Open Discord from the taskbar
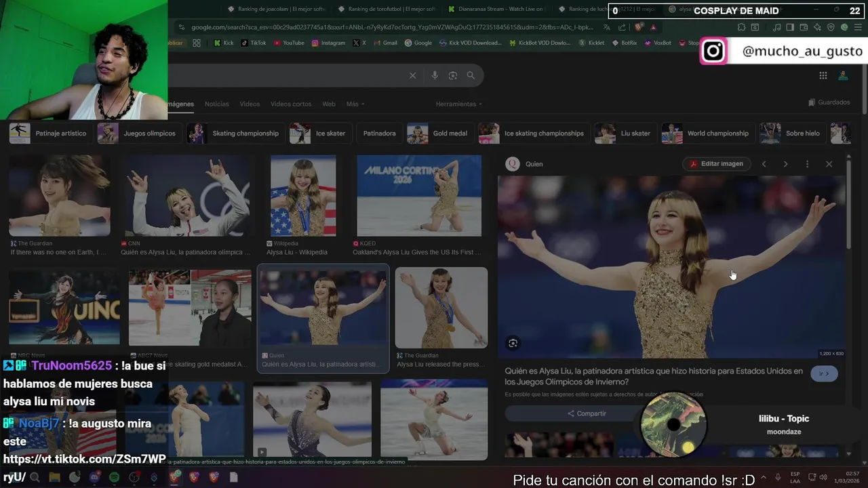 pyautogui.click(x=94, y=477)
